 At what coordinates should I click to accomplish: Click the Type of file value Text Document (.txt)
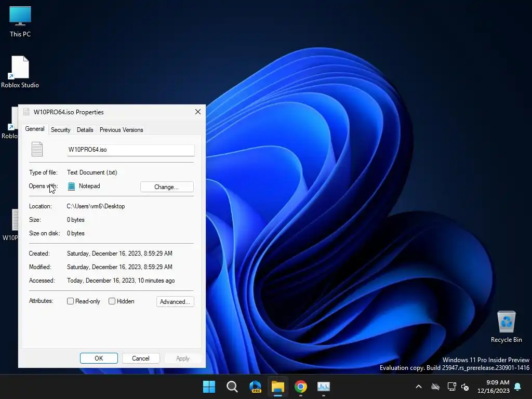click(x=92, y=172)
